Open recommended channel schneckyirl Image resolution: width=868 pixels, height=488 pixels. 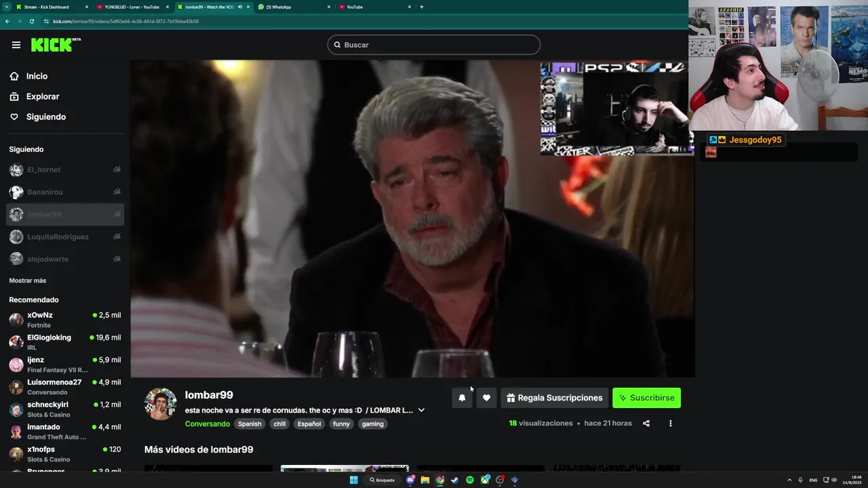pos(64,409)
